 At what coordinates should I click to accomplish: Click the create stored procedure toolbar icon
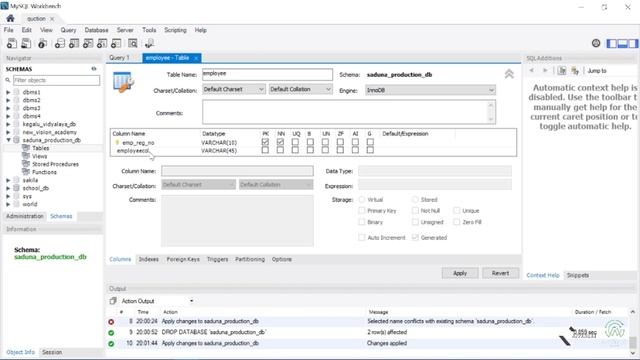point(102,43)
